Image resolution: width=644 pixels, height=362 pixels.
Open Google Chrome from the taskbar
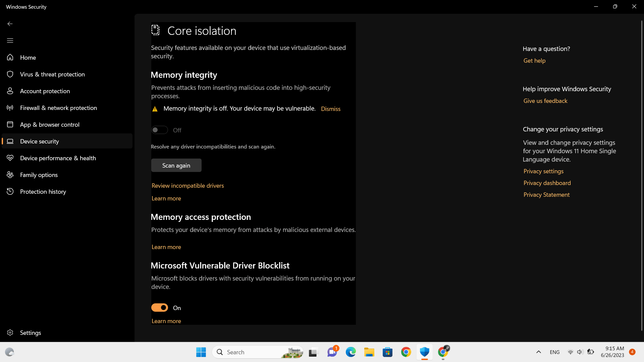(x=406, y=352)
